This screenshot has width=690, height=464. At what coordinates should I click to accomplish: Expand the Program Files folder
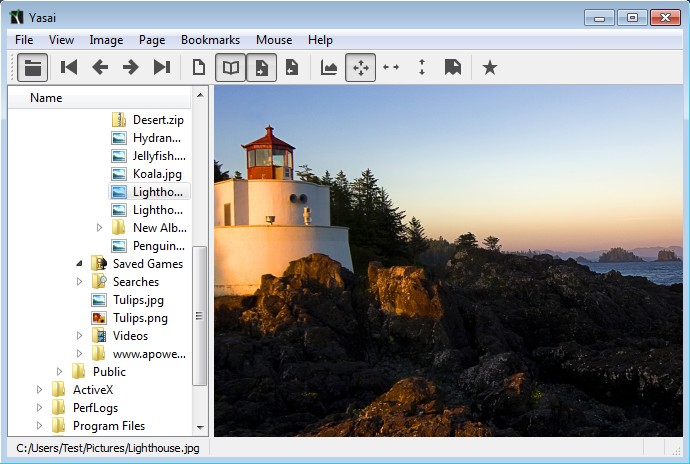pyautogui.click(x=40, y=426)
